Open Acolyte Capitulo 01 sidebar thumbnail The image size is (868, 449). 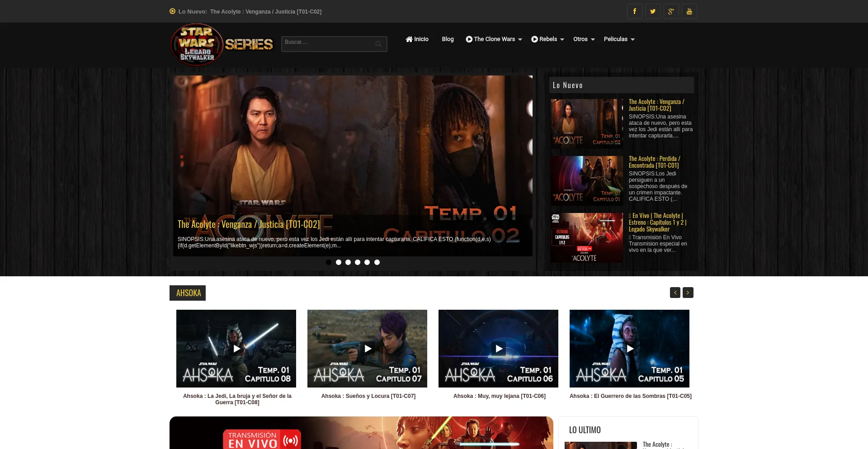587,181
